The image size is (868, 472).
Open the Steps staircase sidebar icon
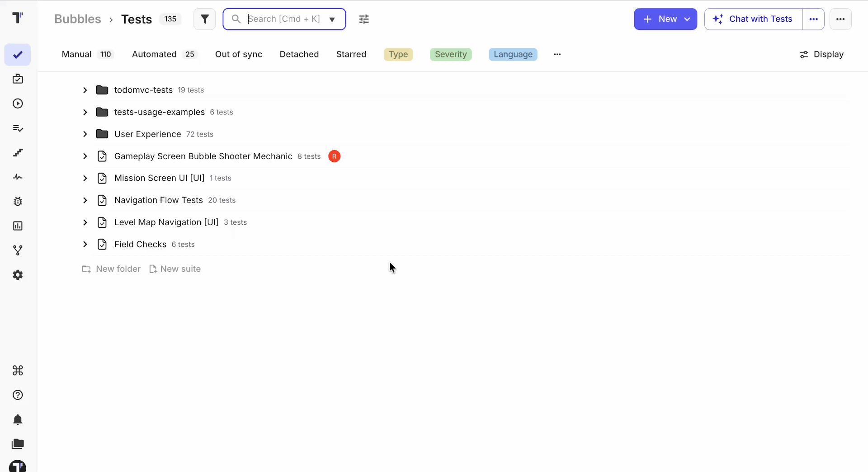[x=18, y=153]
